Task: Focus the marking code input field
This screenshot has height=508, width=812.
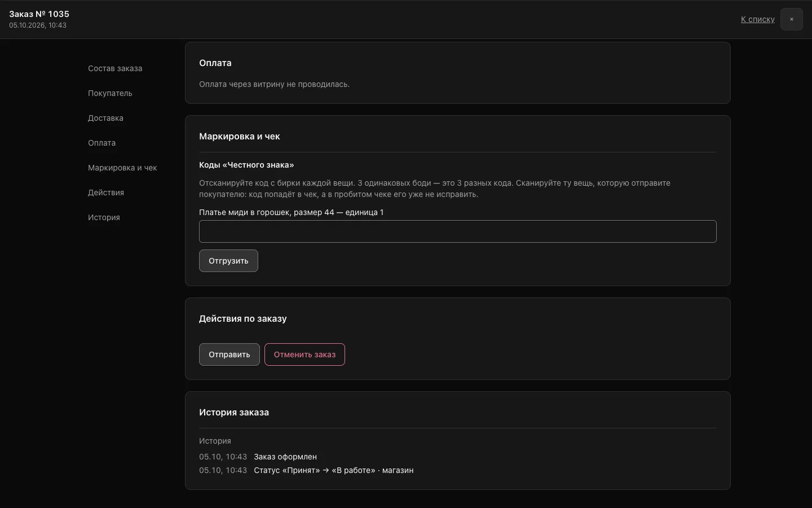Action: [458, 231]
